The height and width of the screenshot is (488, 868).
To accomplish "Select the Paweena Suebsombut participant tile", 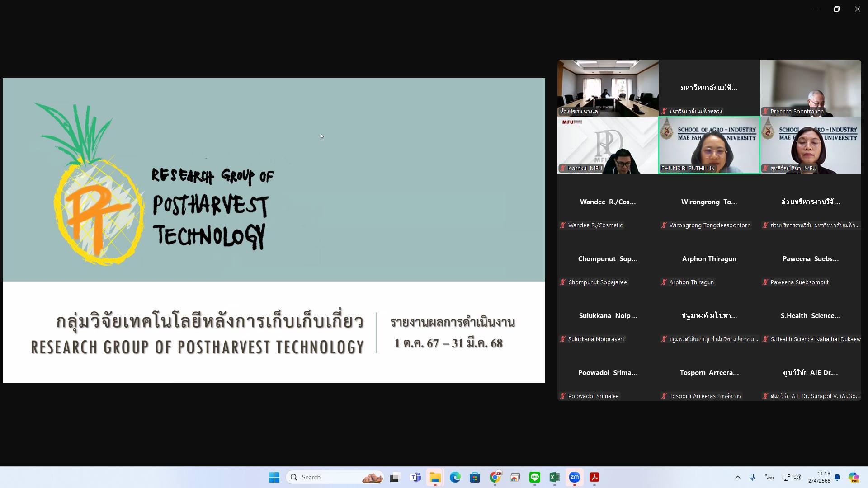I will coord(811,259).
